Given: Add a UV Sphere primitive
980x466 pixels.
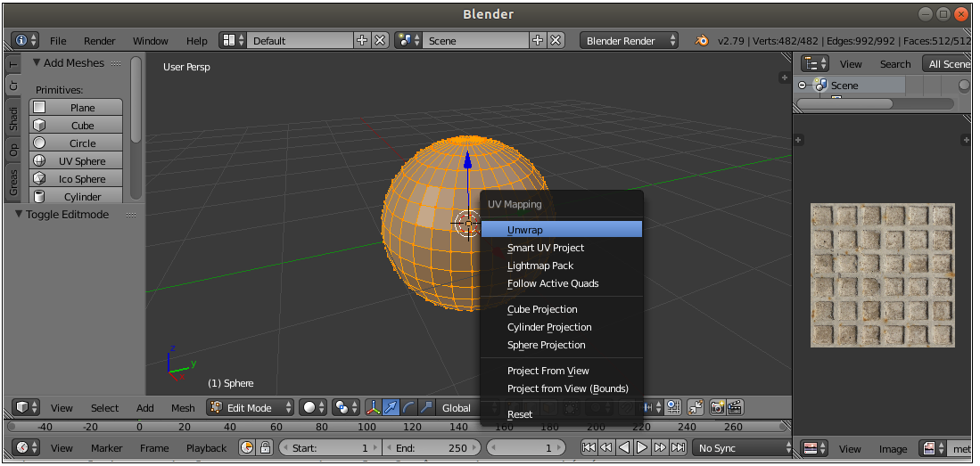Looking at the screenshot, I should [76, 161].
